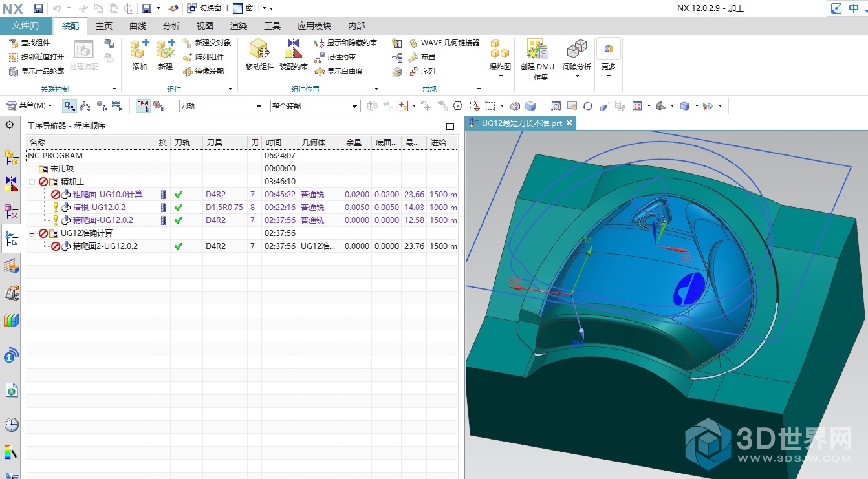The height and width of the screenshot is (479, 868).
Task: Open the 菜单(M) menu dropdown
Action: tap(30, 105)
